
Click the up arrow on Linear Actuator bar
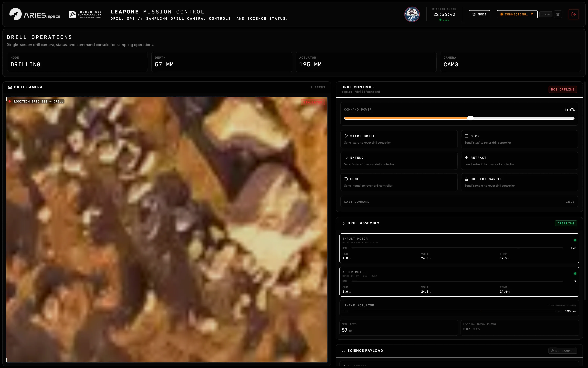coord(344,311)
